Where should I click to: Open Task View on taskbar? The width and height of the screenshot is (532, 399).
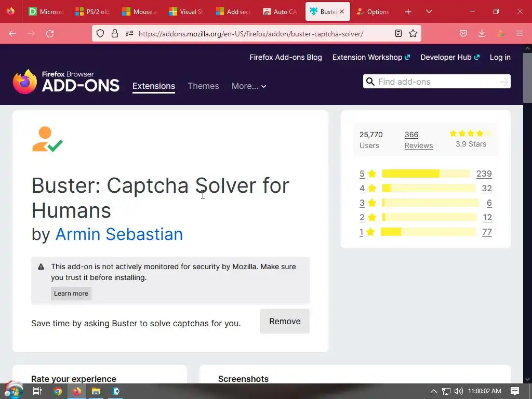37,391
